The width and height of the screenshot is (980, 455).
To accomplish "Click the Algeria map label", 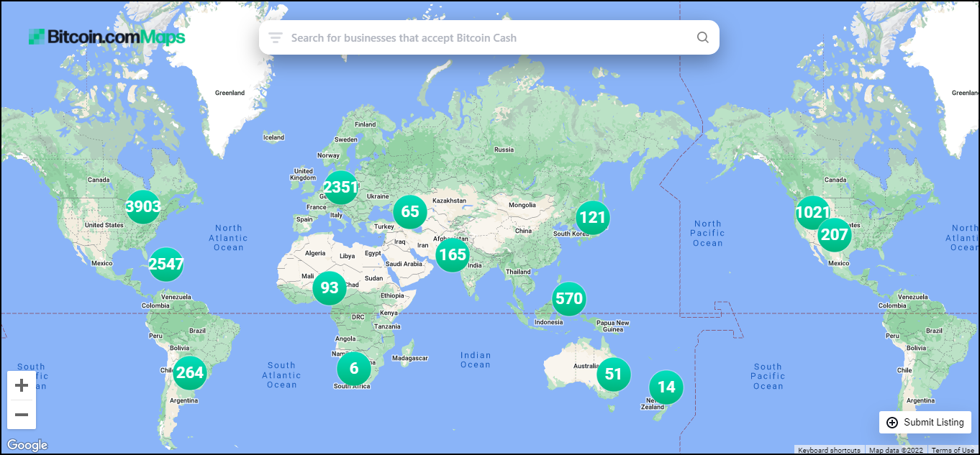I will (x=315, y=254).
